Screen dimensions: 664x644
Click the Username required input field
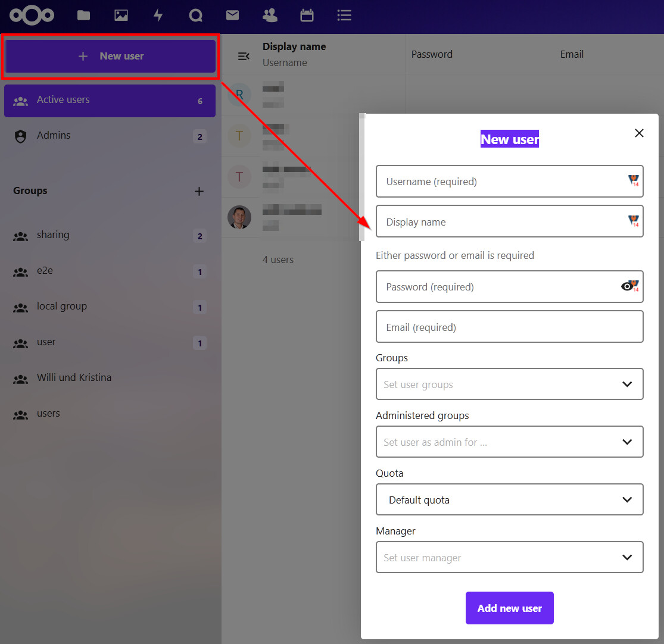pos(509,181)
